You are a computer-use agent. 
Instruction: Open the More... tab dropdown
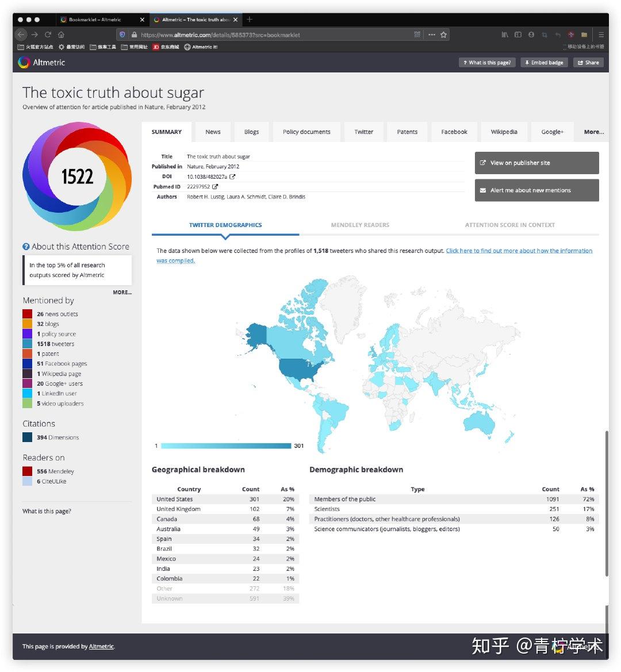(593, 132)
